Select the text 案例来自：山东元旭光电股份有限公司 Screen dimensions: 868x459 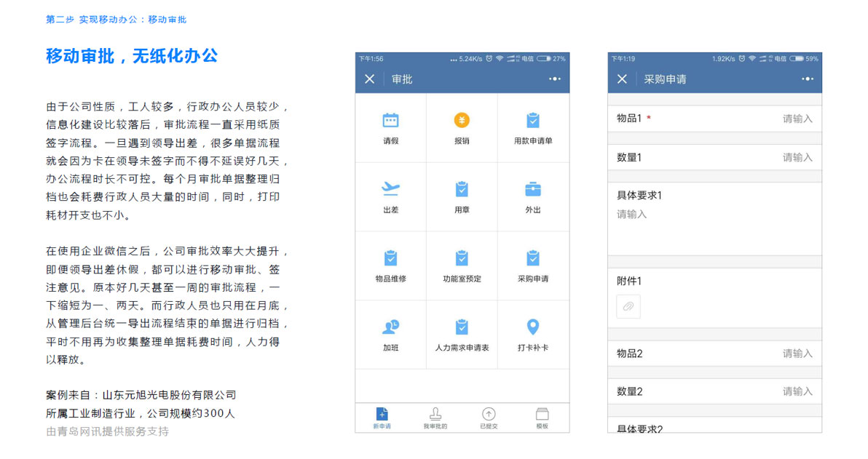(x=141, y=395)
